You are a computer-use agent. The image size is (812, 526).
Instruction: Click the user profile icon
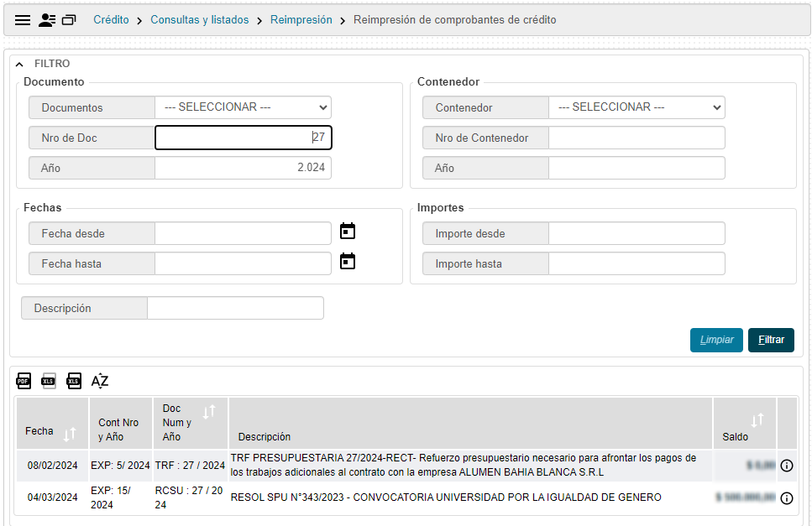(x=47, y=19)
